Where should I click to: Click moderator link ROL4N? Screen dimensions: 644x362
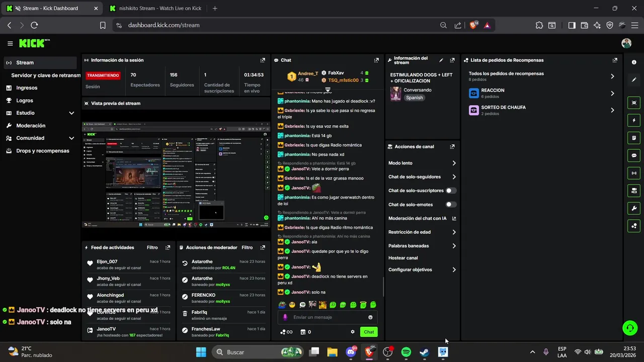pos(228,268)
